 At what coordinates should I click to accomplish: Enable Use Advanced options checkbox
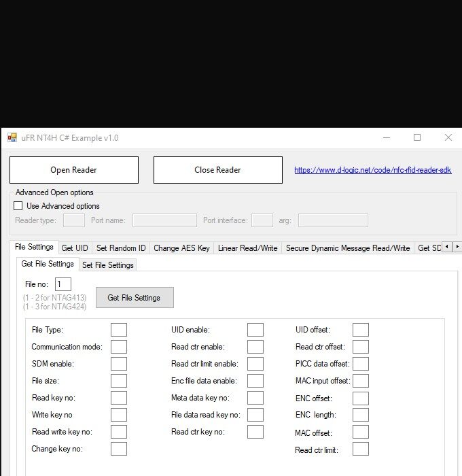[18, 206]
